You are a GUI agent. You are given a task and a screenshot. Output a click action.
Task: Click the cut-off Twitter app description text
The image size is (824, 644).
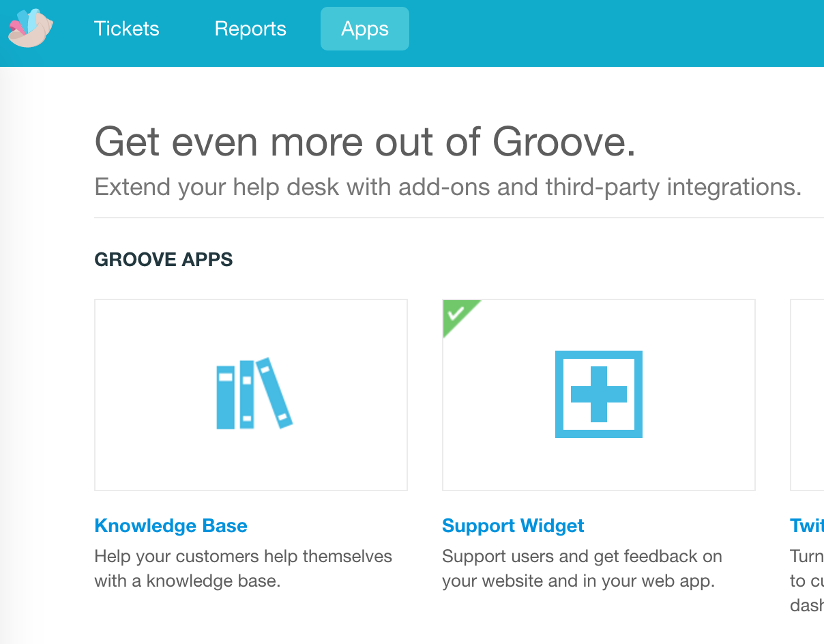[x=807, y=581]
